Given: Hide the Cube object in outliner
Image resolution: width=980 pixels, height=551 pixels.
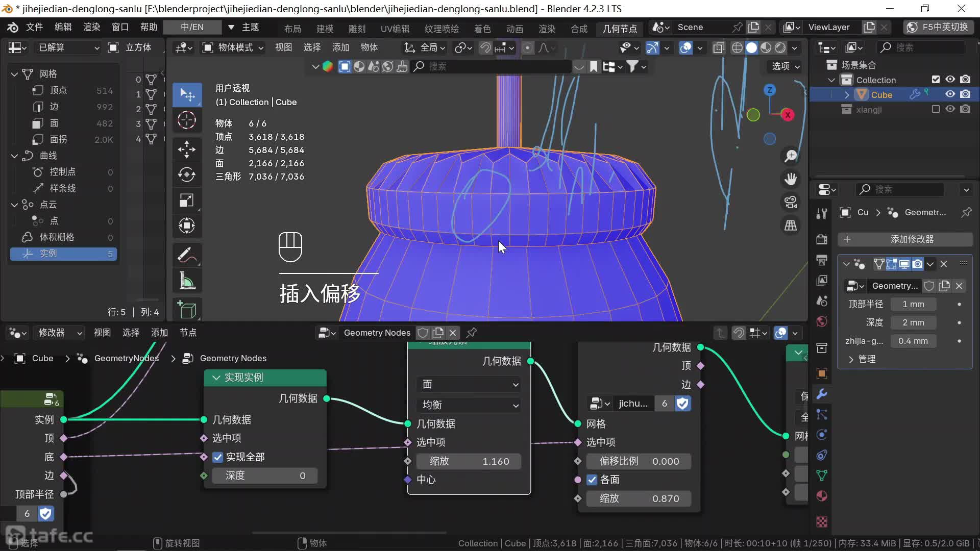Looking at the screenshot, I should pos(950,94).
